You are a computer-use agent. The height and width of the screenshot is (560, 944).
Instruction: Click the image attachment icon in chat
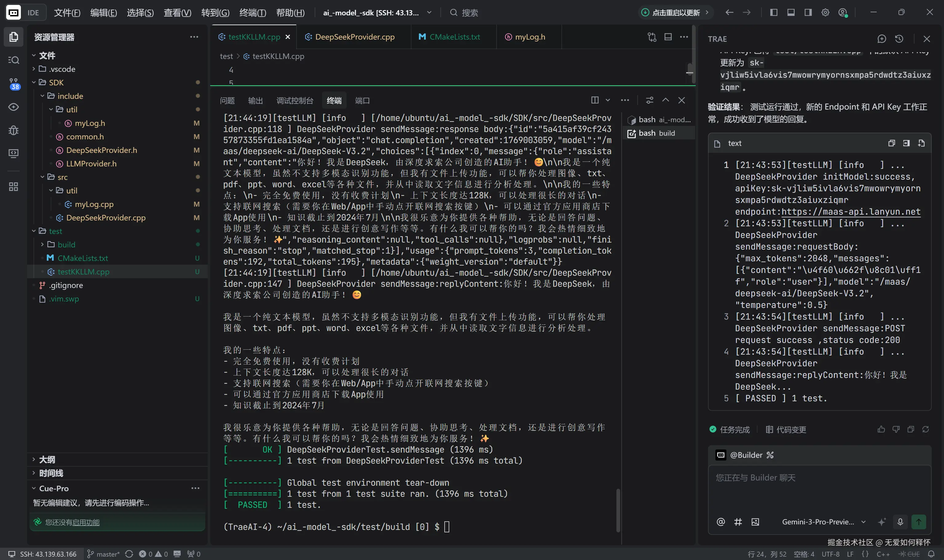755,522
